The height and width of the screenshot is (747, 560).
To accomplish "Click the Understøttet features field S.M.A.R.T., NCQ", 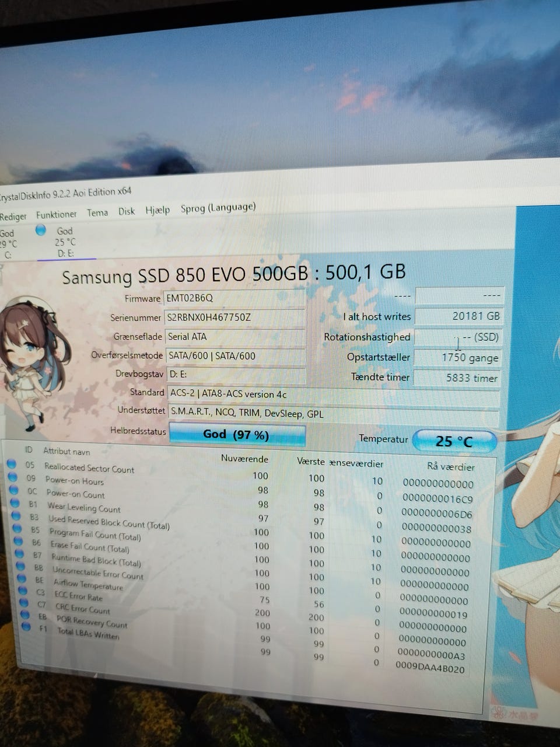I will [x=334, y=414].
